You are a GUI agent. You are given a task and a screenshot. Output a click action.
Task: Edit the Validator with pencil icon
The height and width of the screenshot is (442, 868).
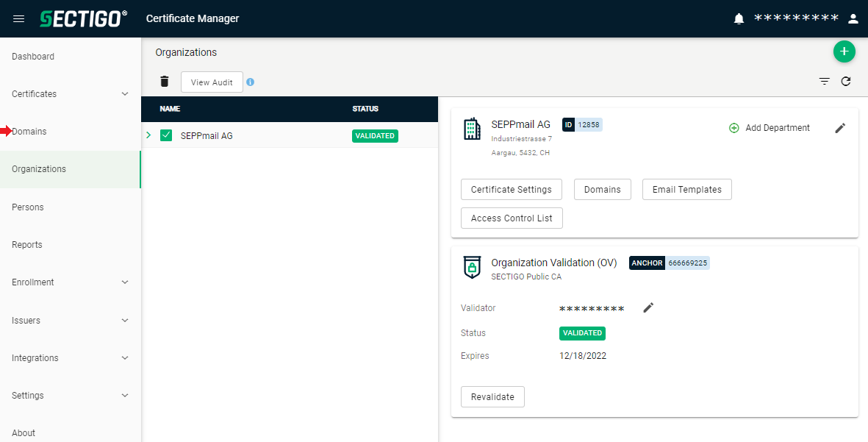[649, 308]
